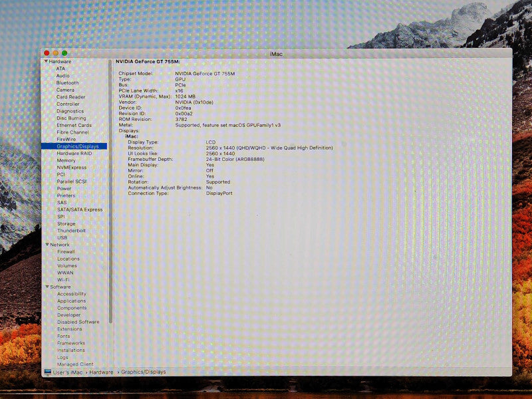Select Power in the sidebar
The height and width of the screenshot is (399, 532).
(64, 189)
